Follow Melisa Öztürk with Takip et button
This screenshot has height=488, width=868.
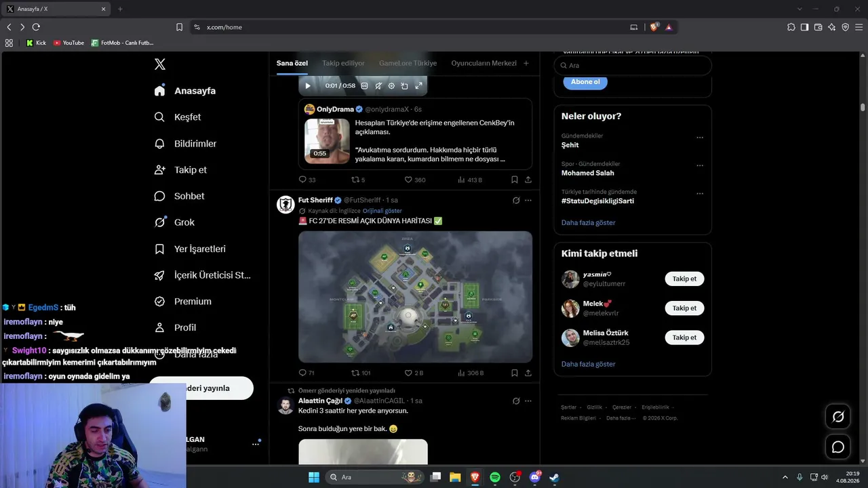pyautogui.click(x=684, y=337)
